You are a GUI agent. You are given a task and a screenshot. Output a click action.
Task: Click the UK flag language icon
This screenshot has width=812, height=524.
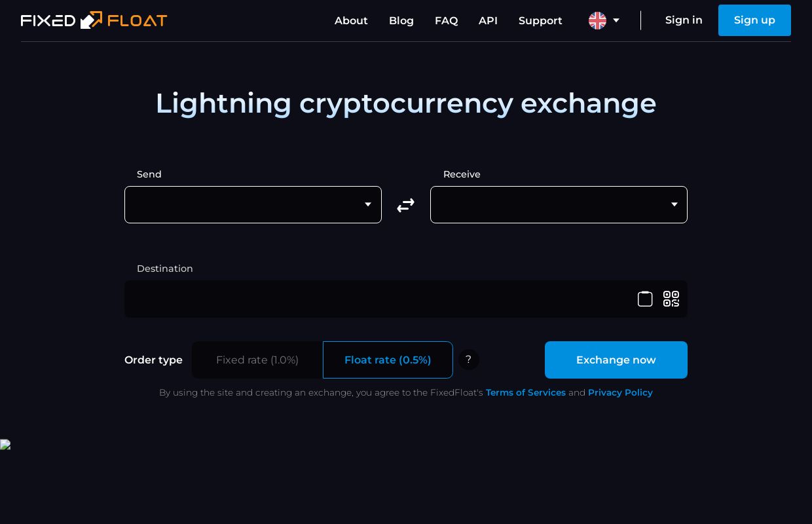click(597, 20)
